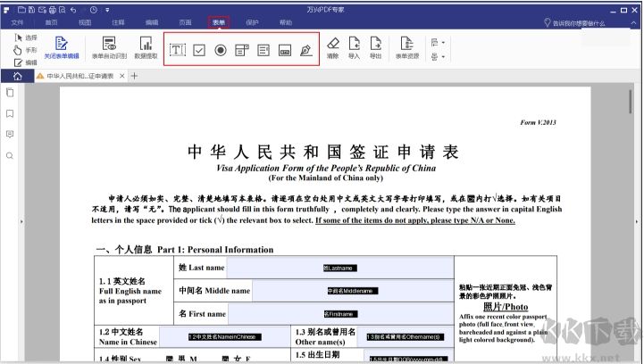This screenshot has height=364, width=644.
Task: Select the 手形 hand tool
Action: (x=26, y=50)
